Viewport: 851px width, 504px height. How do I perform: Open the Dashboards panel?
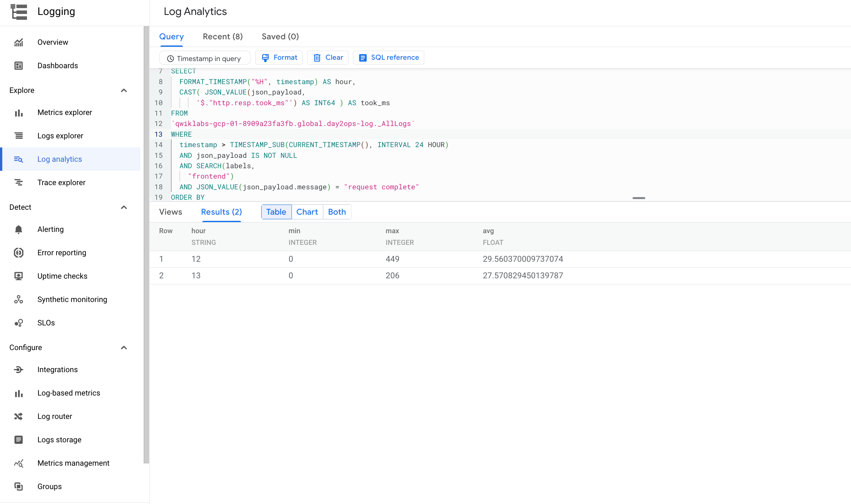click(58, 65)
